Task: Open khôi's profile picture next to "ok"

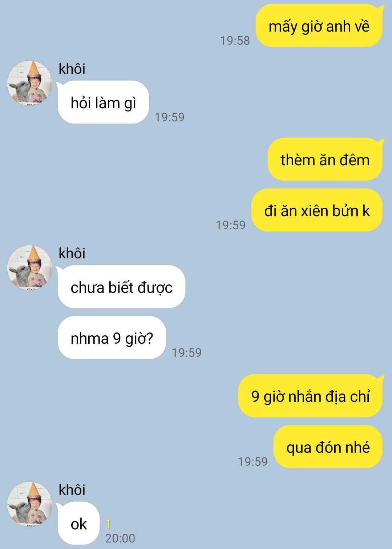Action: (x=29, y=504)
